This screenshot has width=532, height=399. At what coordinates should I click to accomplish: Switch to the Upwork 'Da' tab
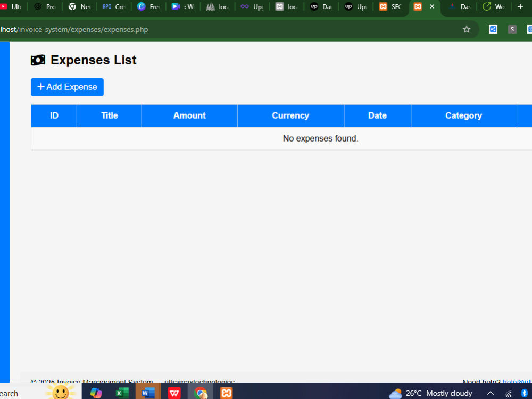321,6
